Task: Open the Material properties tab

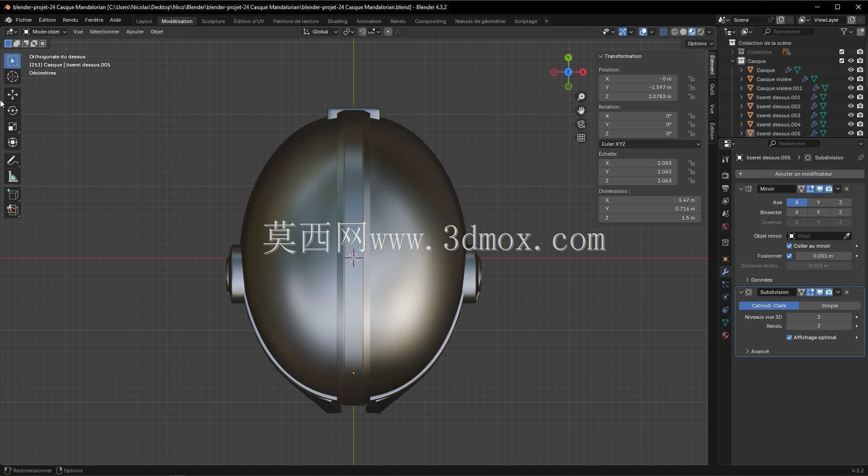Action: (x=725, y=335)
